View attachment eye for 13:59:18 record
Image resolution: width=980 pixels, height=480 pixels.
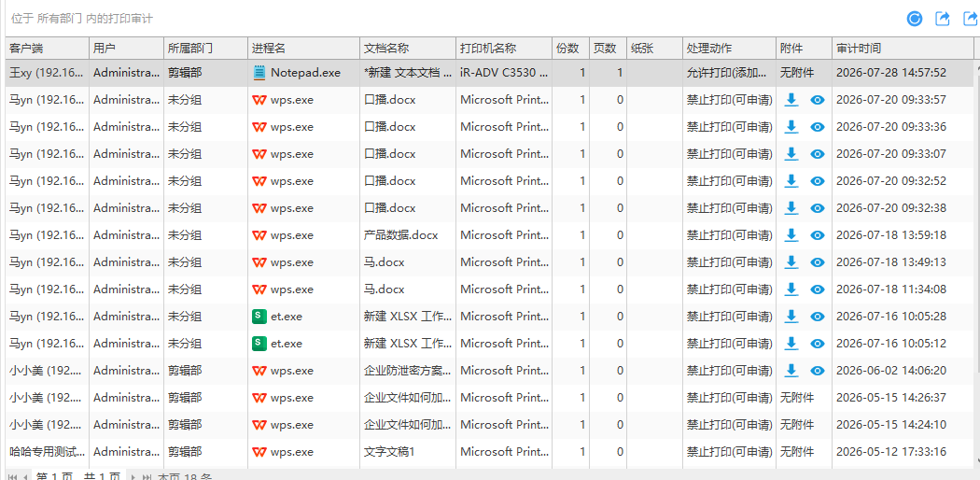click(x=818, y=235)
